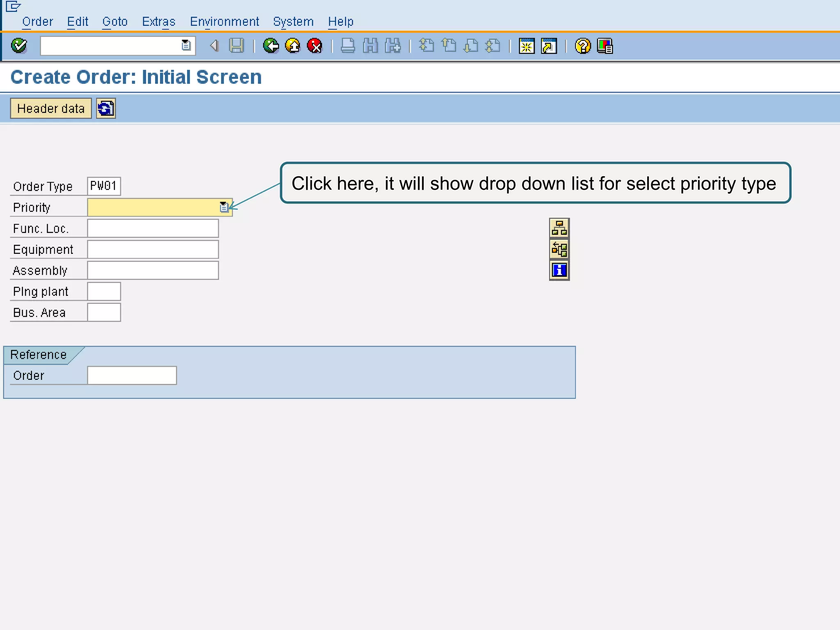Click the Create New Session icon
Viewport: 840px width, 630px height.
coord(527,46)
